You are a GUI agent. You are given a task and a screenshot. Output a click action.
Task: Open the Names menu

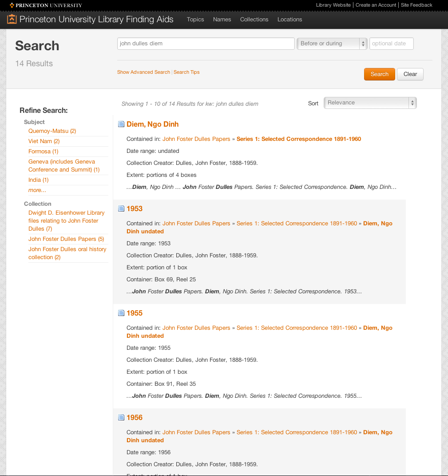tap(222, 20)
